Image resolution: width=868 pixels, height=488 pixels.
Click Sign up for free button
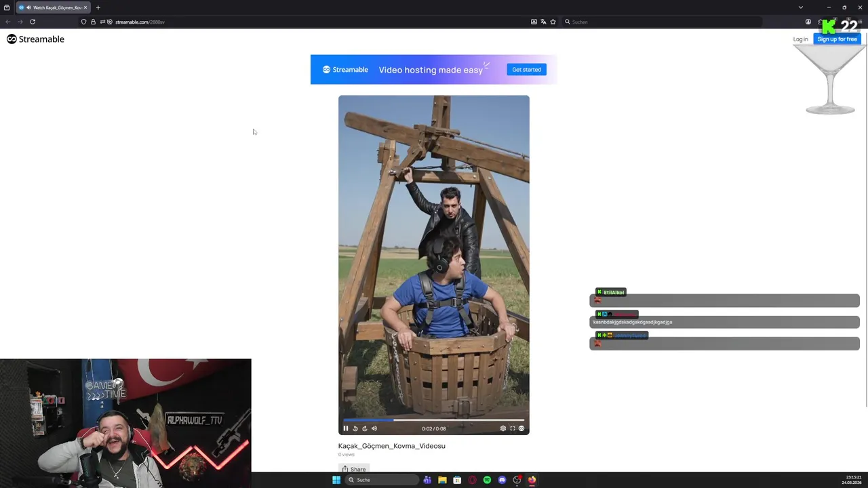(837, 39)
